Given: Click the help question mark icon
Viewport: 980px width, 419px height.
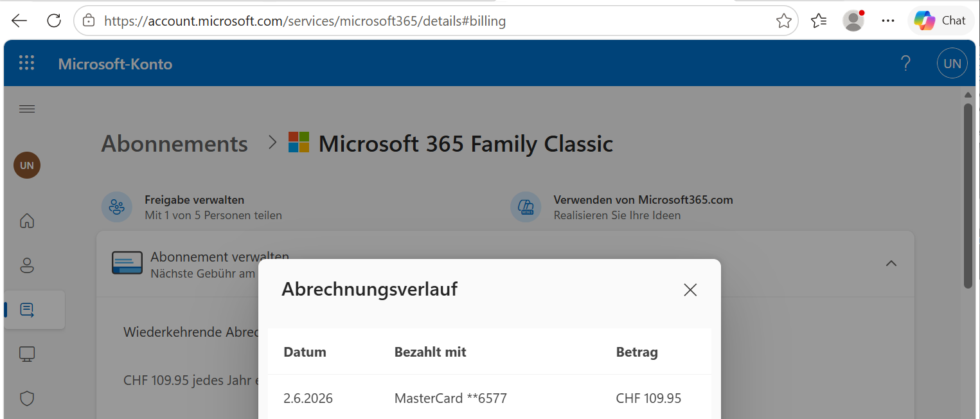Looking at the screenshot, I should pyautogui.click(x=905, y=63).
